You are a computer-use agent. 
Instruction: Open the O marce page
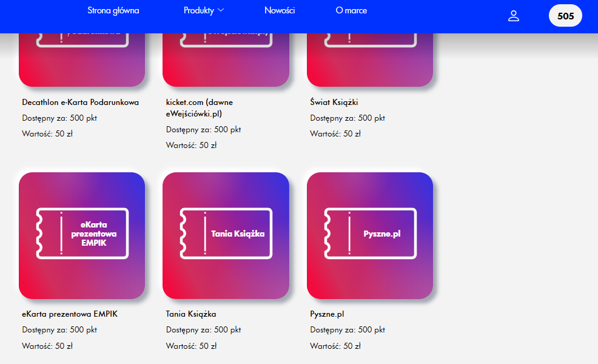351,10
